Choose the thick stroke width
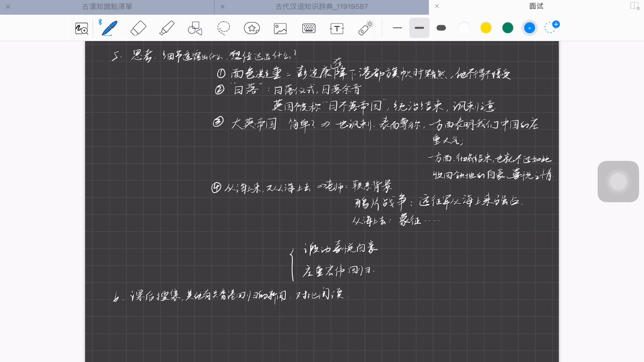The height and width of the screenshot is (362, 644). [x=441, y=28]
